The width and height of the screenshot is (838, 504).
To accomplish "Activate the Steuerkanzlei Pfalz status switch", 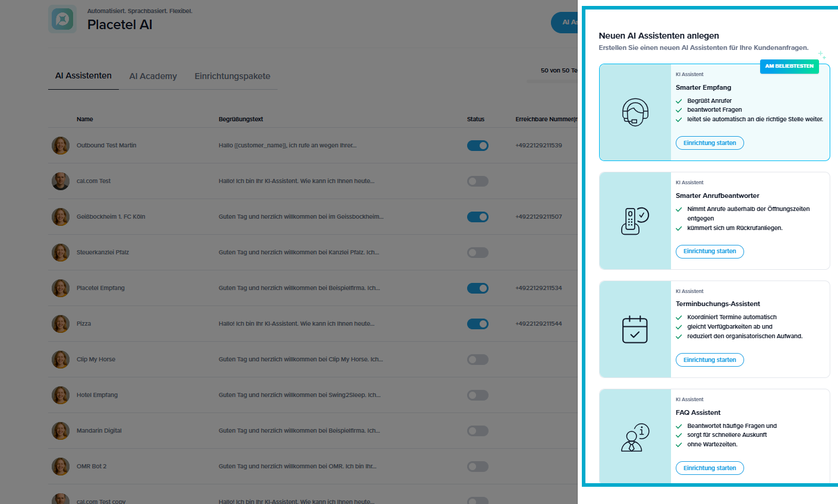I will 478,253.
